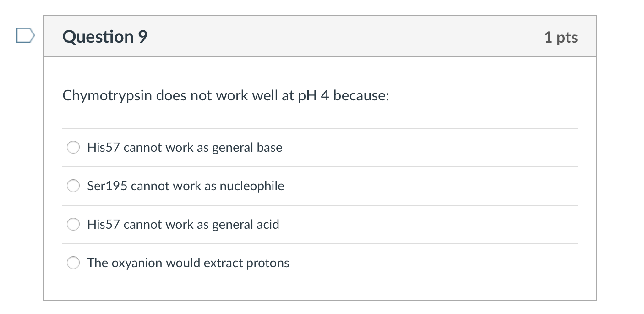The image size is (644, 314).
Task: Click 'The oxyanion would extract protons' label text
Action: (x=188, y=263)
